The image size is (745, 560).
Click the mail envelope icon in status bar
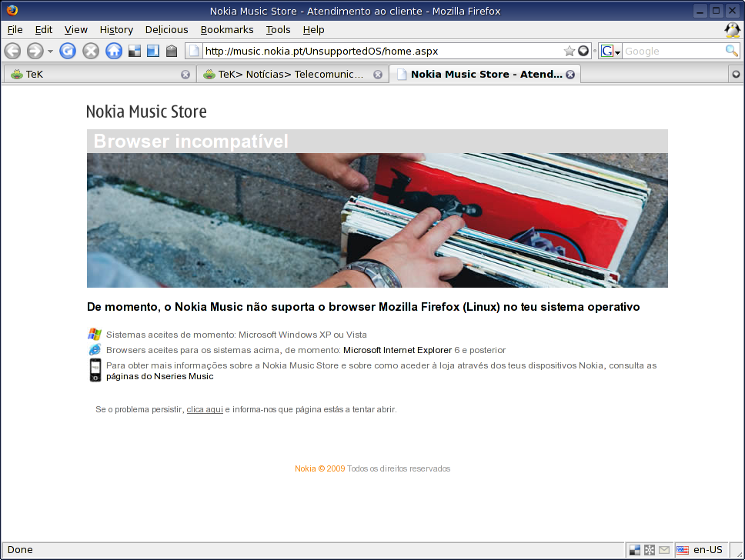click(x=664, y=550)
